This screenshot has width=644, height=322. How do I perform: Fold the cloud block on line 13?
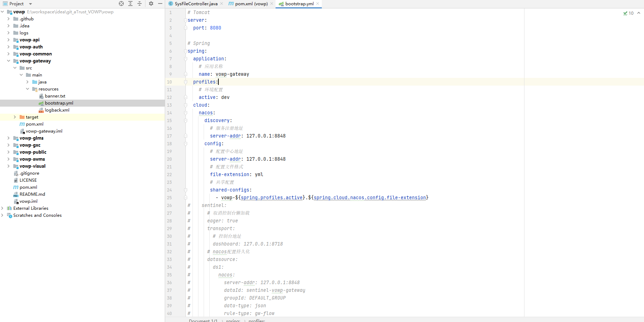(185, 105)
